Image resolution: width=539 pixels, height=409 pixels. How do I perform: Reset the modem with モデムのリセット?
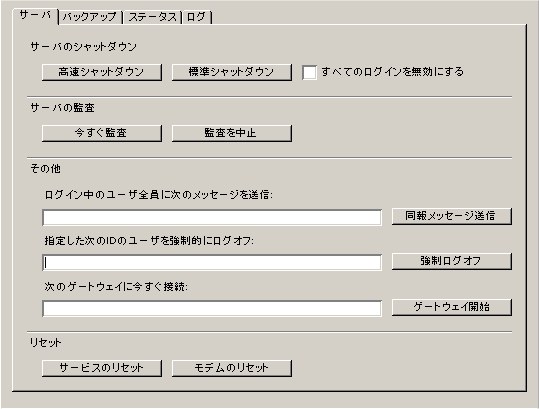232,368
